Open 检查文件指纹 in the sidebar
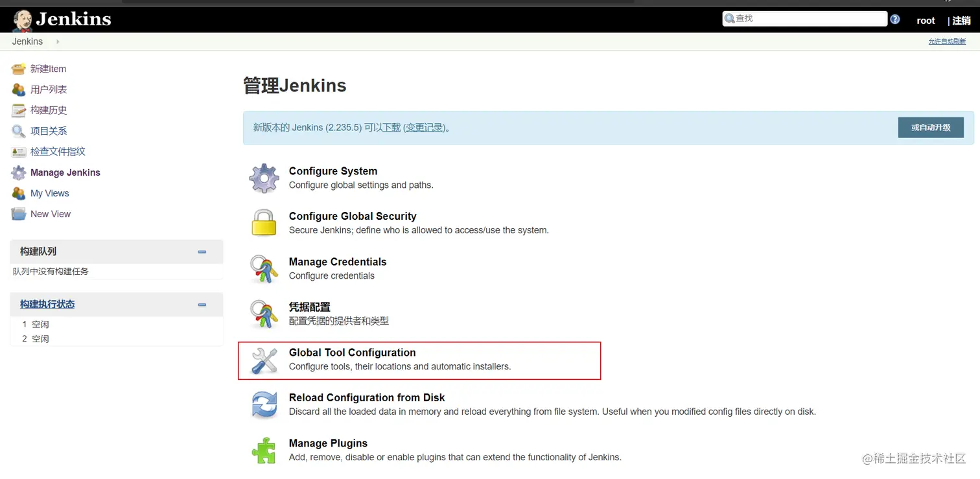 (58, 152)
